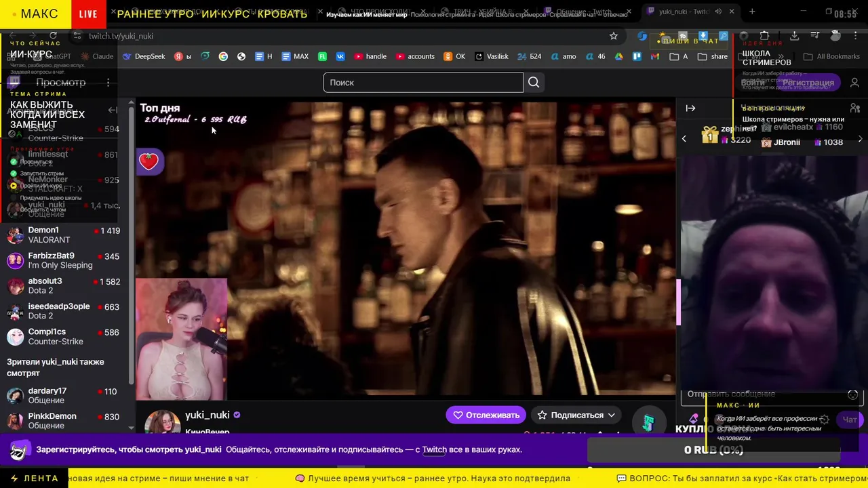Open Chrome main menu dots

click(855, 36)
